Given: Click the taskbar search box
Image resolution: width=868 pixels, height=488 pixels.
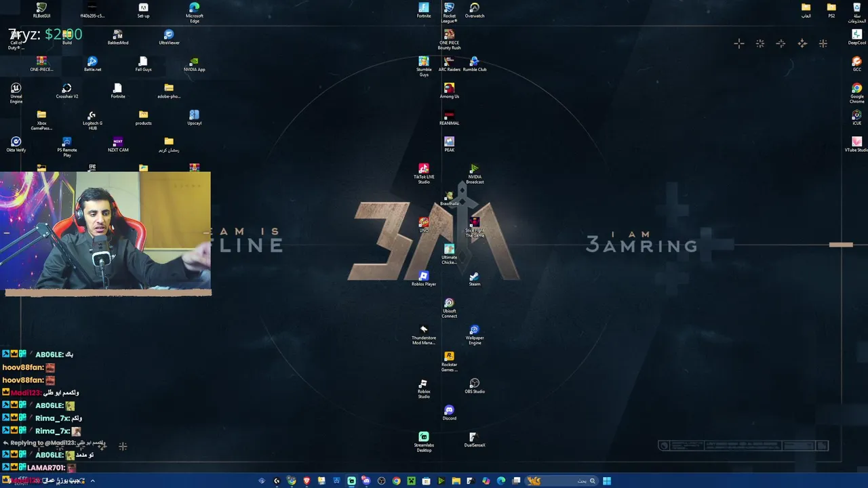Looking at the screenshot, I should [561, 481].
